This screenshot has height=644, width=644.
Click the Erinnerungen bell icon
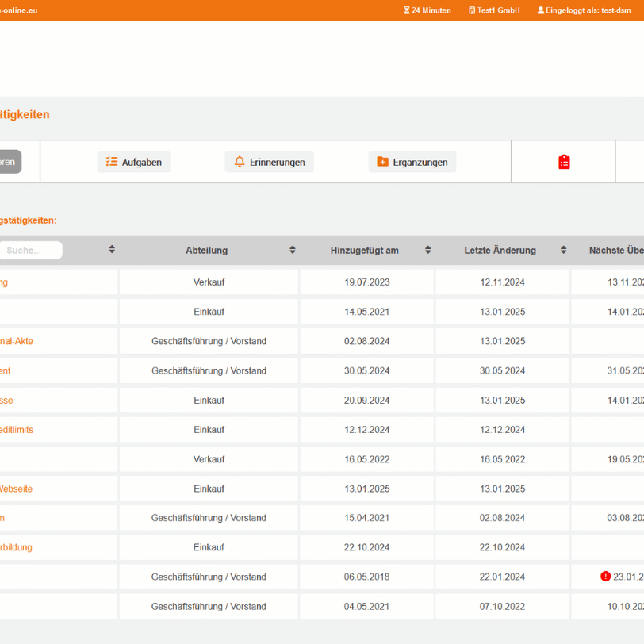point(240,162)
